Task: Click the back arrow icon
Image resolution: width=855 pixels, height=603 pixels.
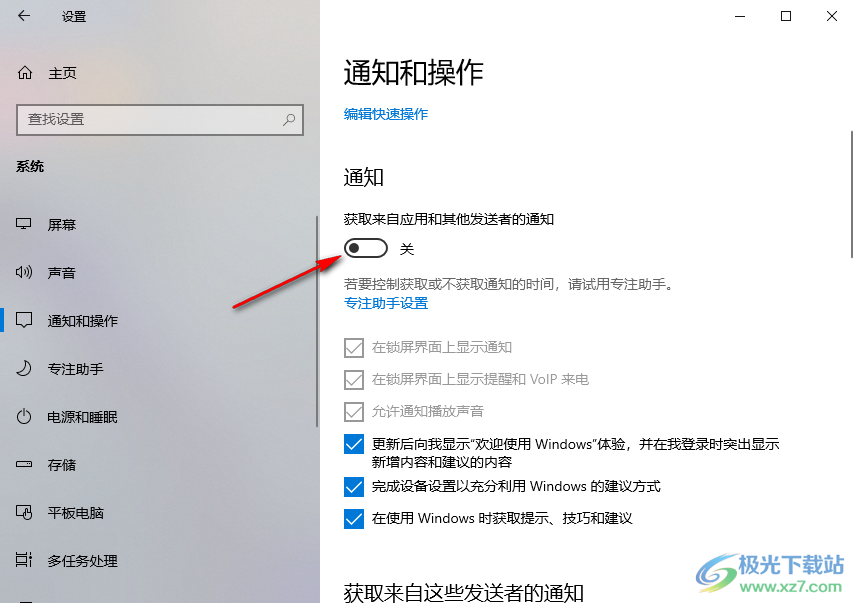Action: 23,16
